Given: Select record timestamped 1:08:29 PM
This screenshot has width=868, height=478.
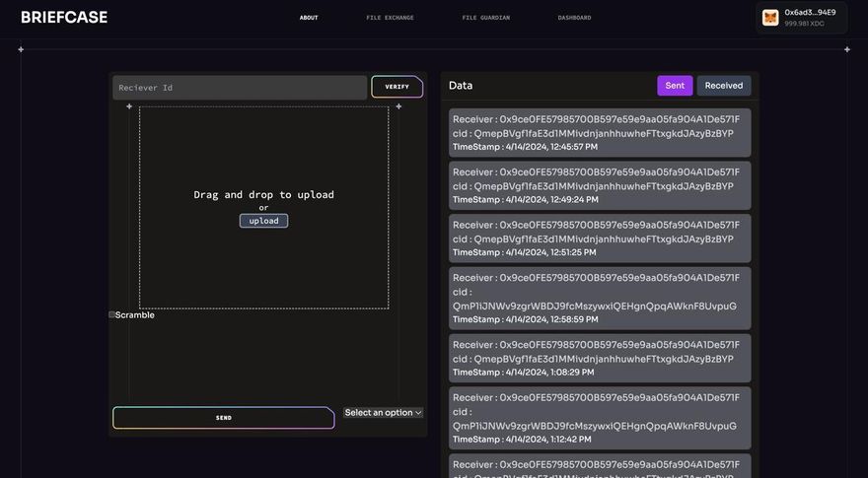Looking at the screenshot, I should [600, 358].
